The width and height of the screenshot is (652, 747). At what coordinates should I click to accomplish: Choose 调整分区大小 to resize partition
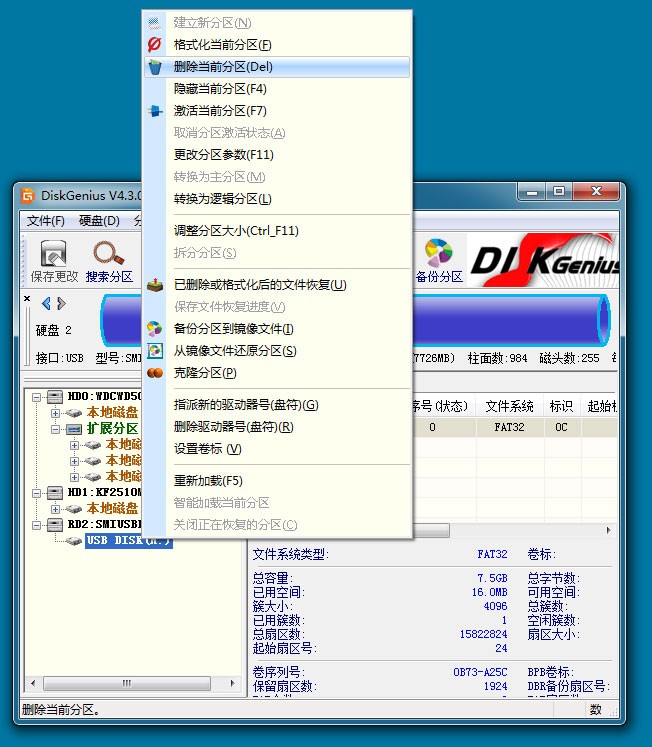tap(236, 231)
